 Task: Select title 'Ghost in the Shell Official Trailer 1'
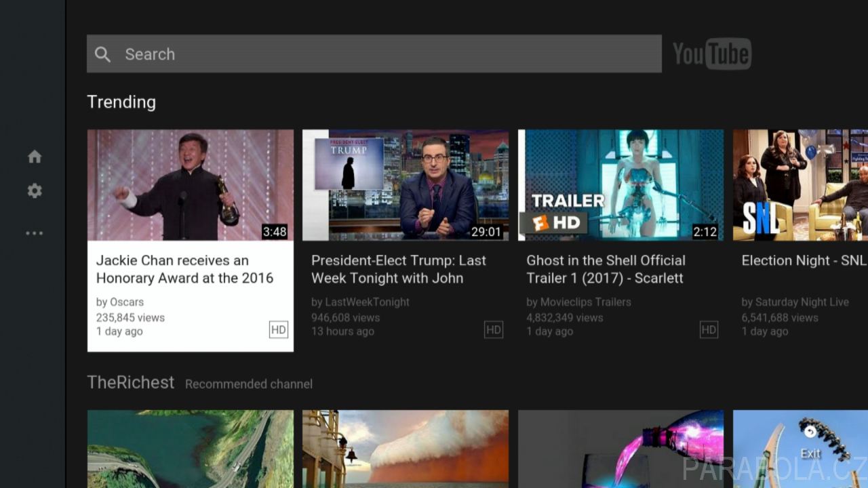tap(606, 269)
